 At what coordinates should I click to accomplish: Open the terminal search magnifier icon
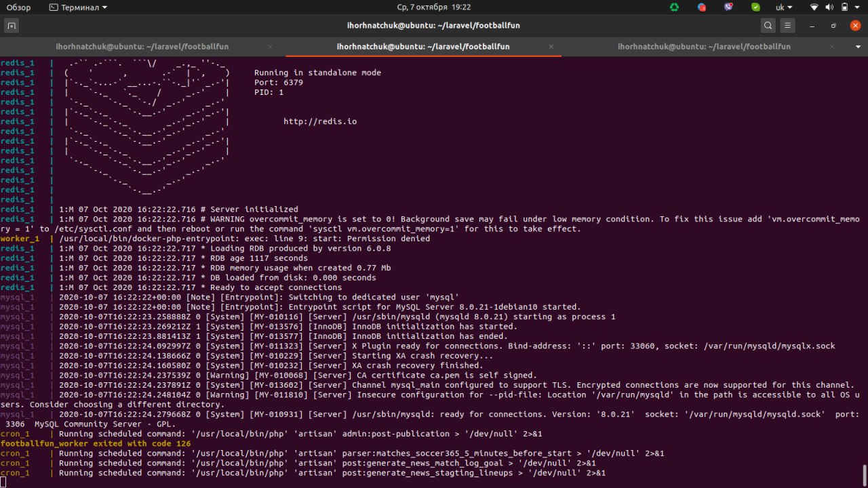coord(768,26)
